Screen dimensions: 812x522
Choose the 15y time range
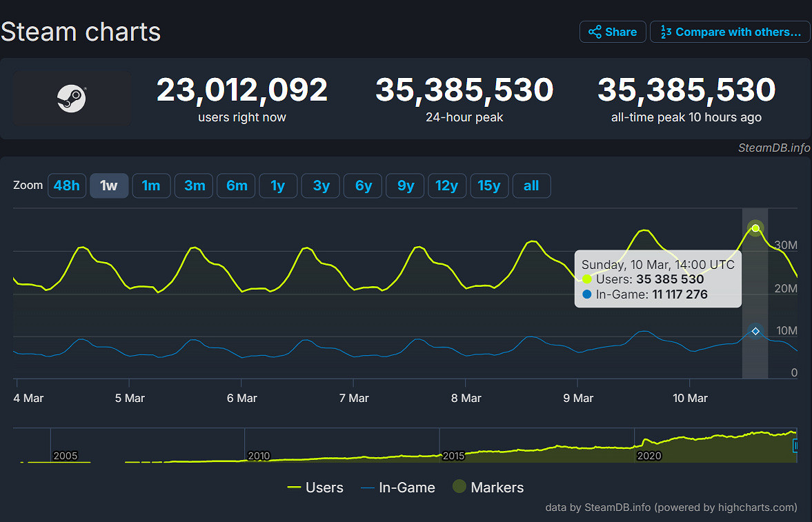tap(489, 185)
